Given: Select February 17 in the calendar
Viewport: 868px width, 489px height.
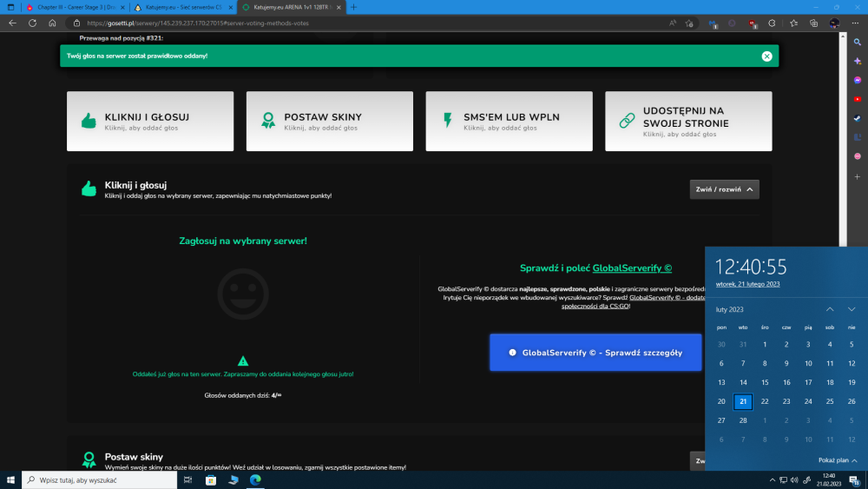Looking at the screenshot, I should tap(808, 383).
